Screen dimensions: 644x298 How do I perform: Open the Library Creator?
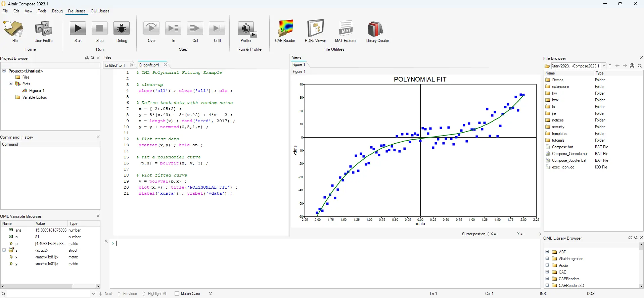point(375,29)
